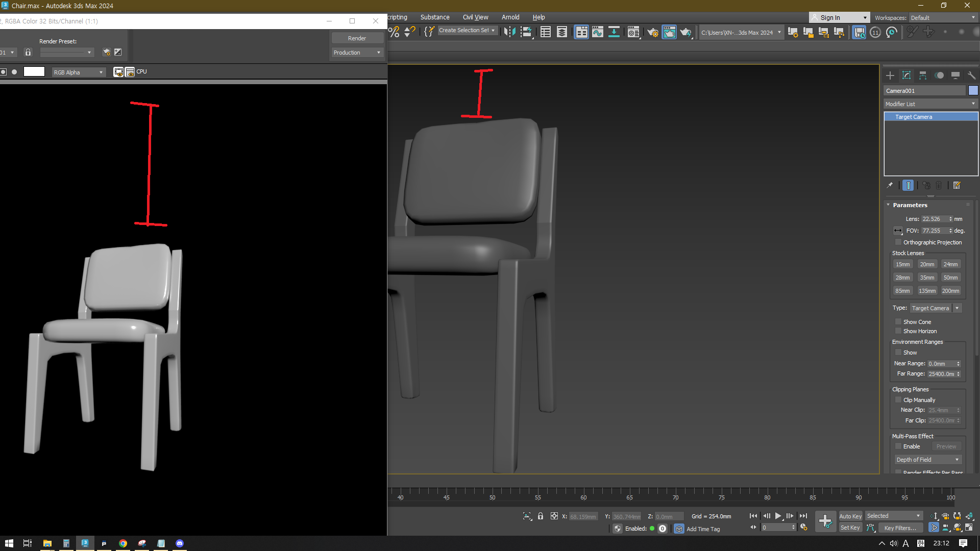Click the Mirror tool icon
980x551 pixels.
509,32
